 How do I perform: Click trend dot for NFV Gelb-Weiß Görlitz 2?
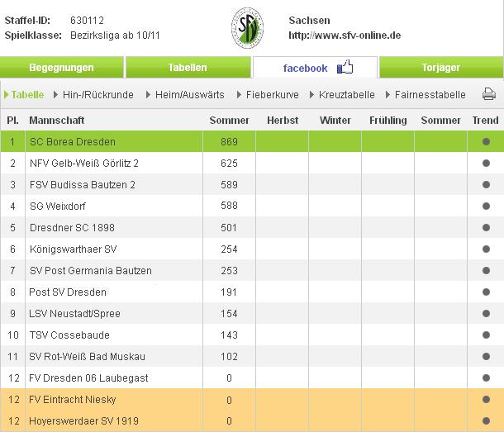(486, 164)
